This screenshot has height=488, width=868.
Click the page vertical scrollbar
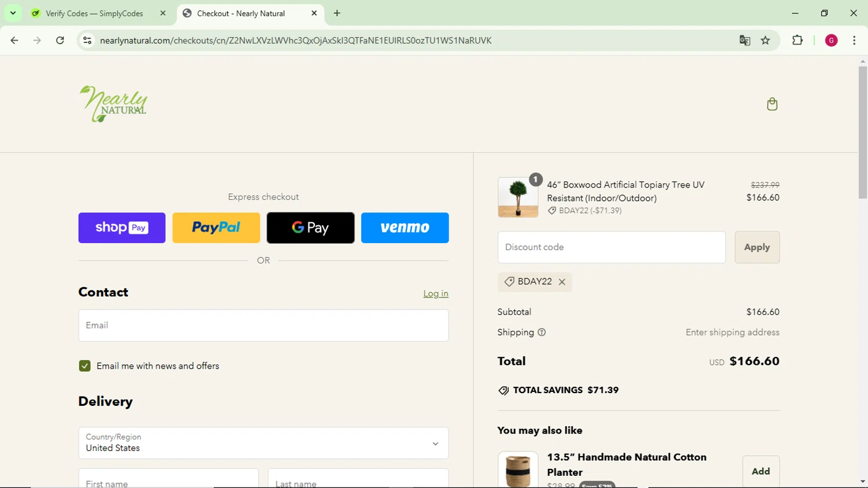coord(863,133)
